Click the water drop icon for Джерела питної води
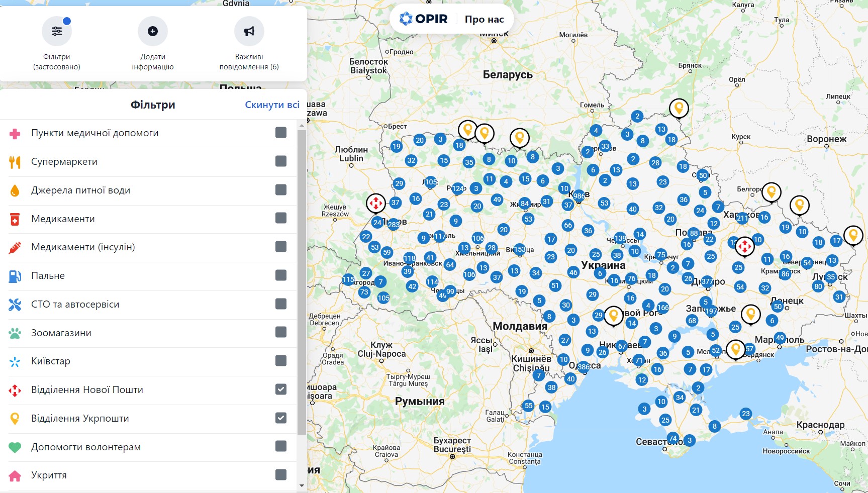 [x=16, y=190]
